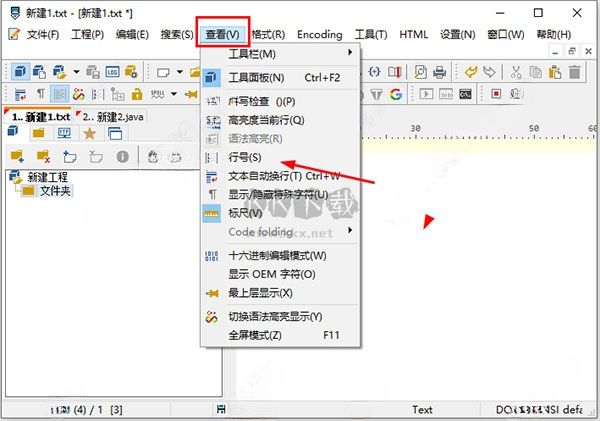Viewport: 600px width, 421px height.
Task: Click the new file toolbar icon
Action: 163,72
